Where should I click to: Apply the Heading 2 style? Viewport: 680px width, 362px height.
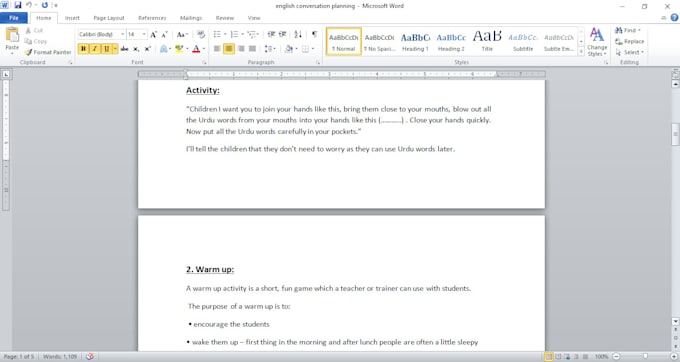[451, 42]
